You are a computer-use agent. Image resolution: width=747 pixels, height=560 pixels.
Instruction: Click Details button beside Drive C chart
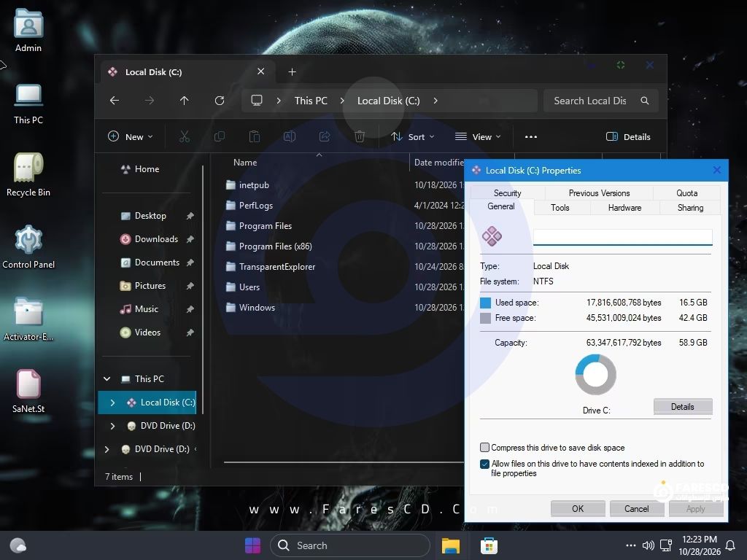click(x=683, y=407)
